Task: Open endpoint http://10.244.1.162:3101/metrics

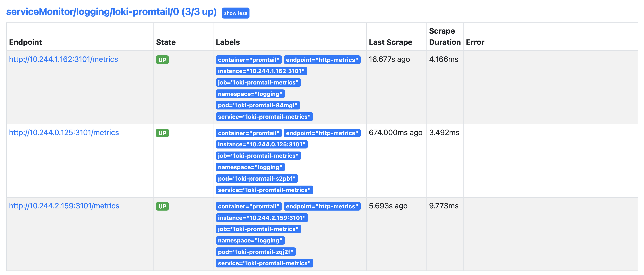Action: [63, 59]
